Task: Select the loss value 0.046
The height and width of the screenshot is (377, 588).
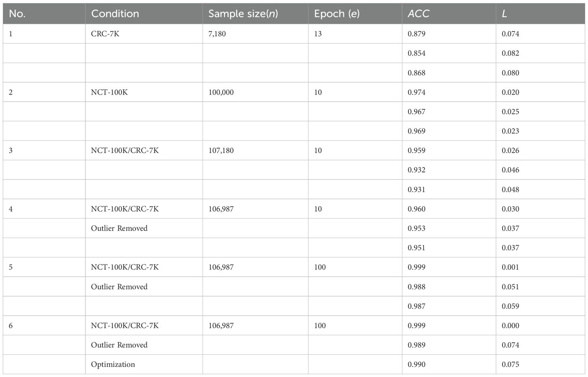Action: click(x=510, y=170)
